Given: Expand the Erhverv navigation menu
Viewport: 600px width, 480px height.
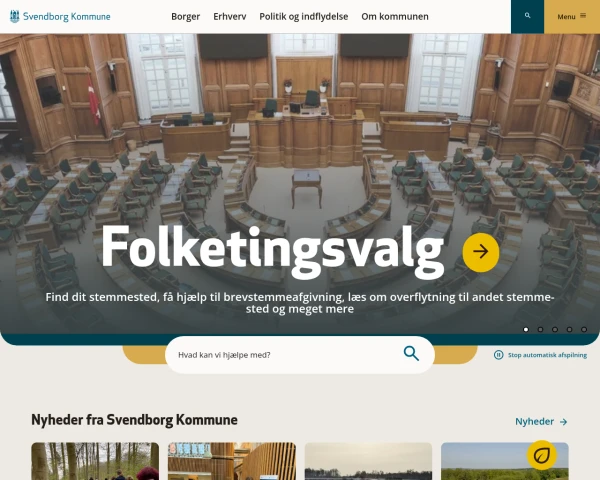Looking at the screenshot, I should [230, 16].
